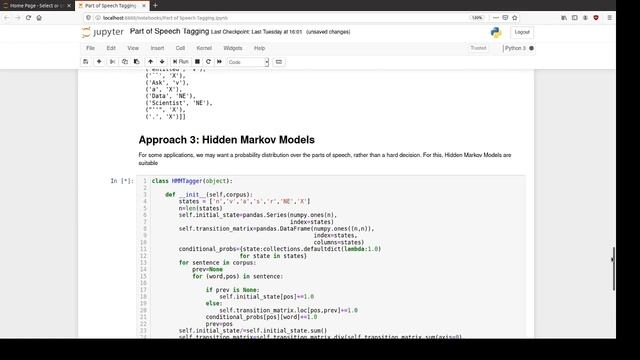This screenshot has height=360, width=640.
Task: Click the notebook title Part of Speech Tagging
Action: pos(169,31)
